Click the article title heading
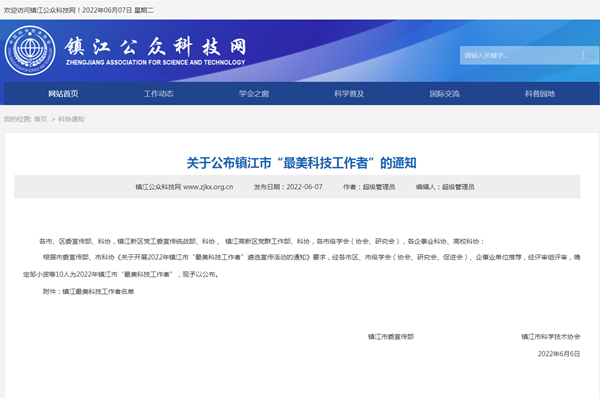Image resolution: width=600 pixels, height=398 pixels. tap(302, 163)
